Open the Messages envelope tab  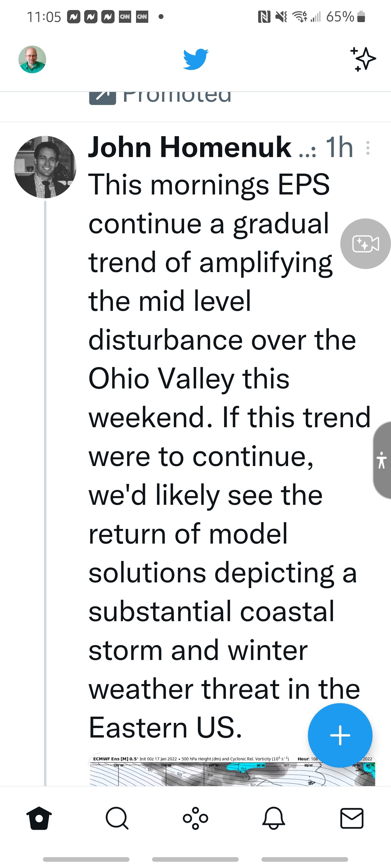click(x=352, y=818)
